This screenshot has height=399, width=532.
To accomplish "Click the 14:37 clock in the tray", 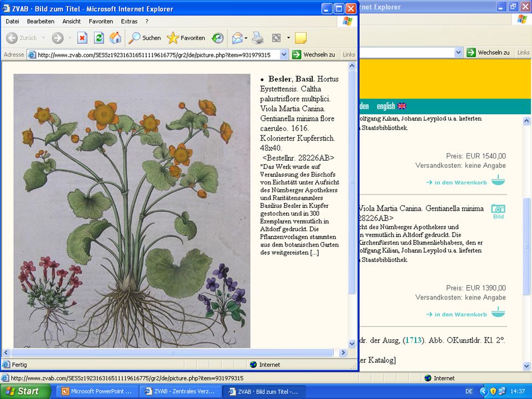I will tap(518, 391).
